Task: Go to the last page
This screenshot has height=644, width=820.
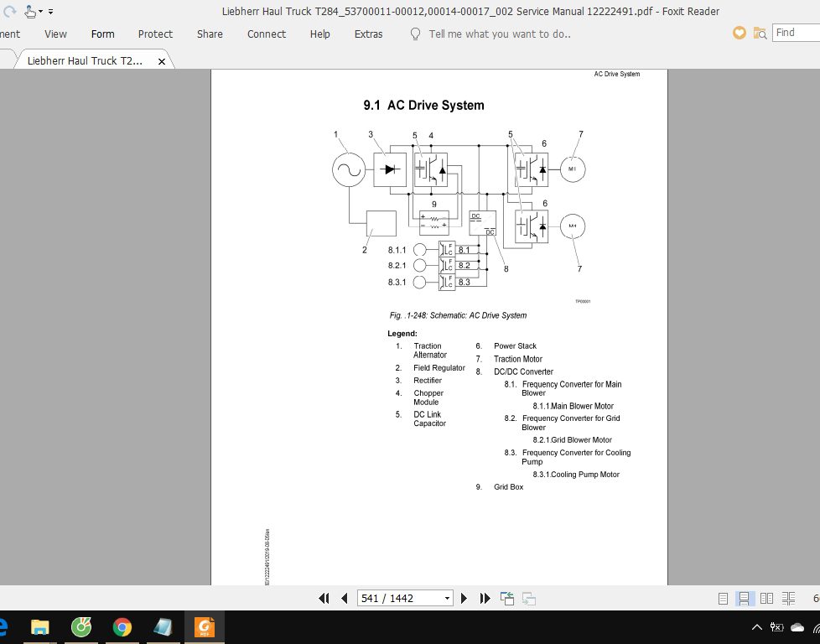Action: (485, 598)
